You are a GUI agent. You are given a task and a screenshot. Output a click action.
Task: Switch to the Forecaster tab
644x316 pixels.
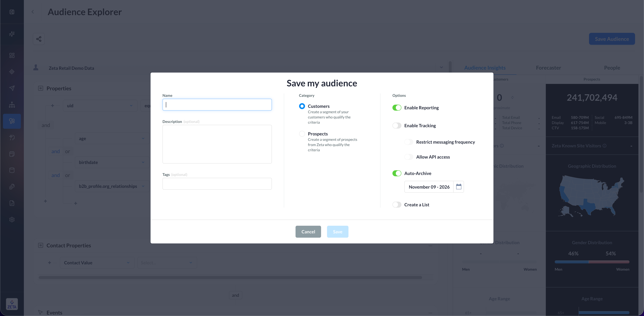pyautogui.click(x=549, y=68)
